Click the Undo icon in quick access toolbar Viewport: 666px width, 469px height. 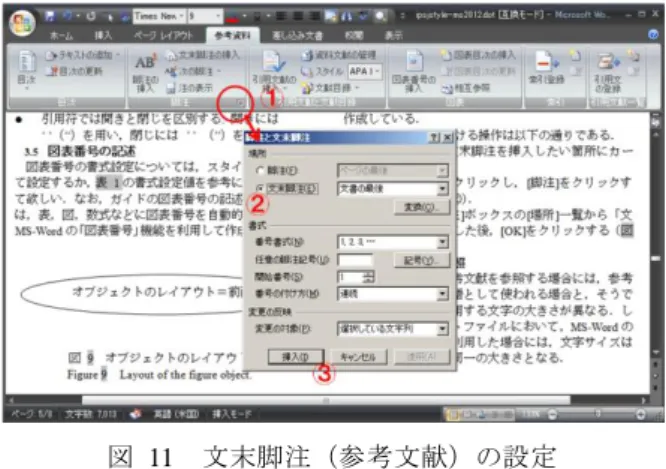(x=67, y=17)
